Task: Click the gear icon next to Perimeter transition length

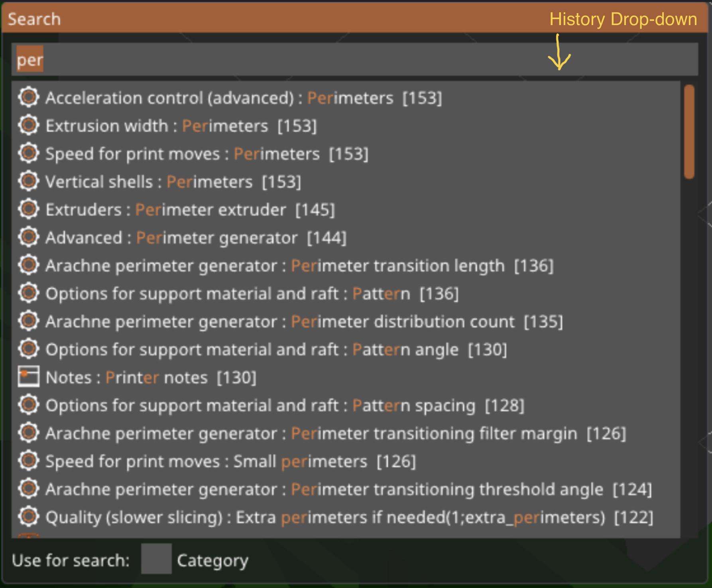Action: pos(28,265)
